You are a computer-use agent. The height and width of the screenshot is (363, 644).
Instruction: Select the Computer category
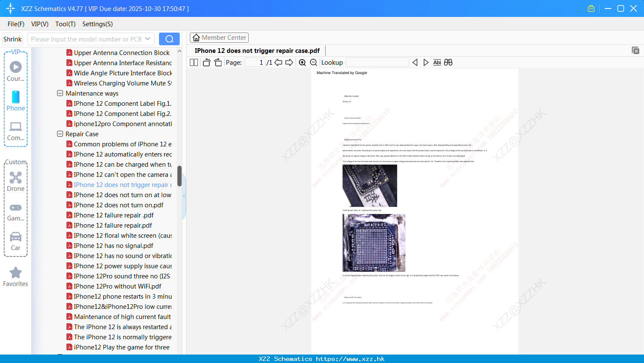pos(16,131)
